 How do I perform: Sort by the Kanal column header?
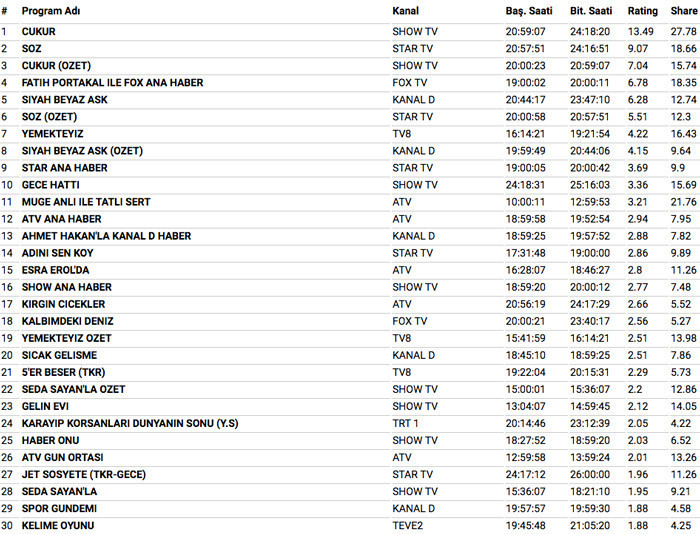(x=405, y=11)
